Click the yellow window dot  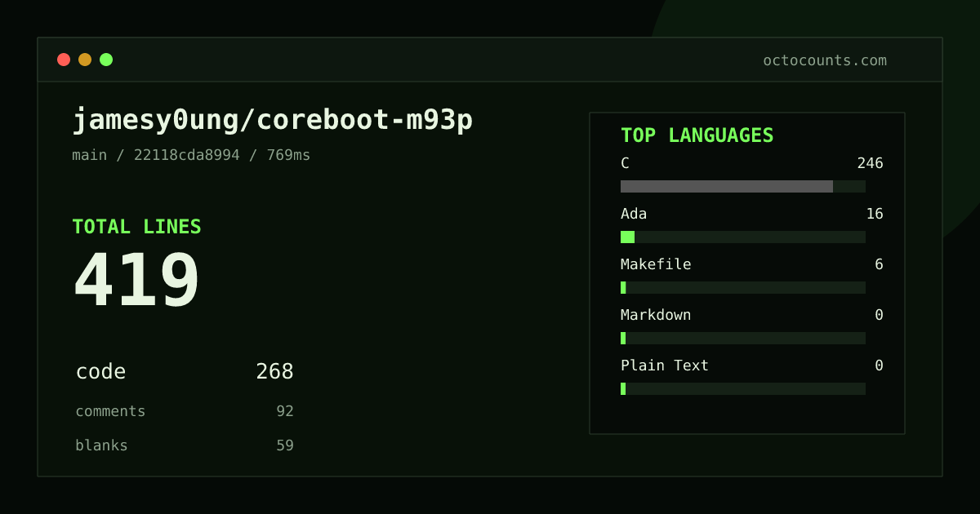85,60
